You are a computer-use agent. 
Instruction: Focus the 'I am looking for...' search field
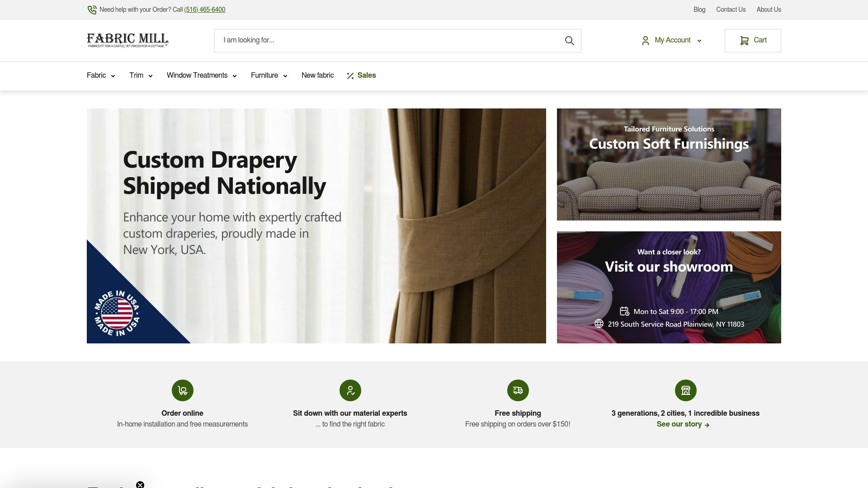pyautogui.click(x=389, y=41)
